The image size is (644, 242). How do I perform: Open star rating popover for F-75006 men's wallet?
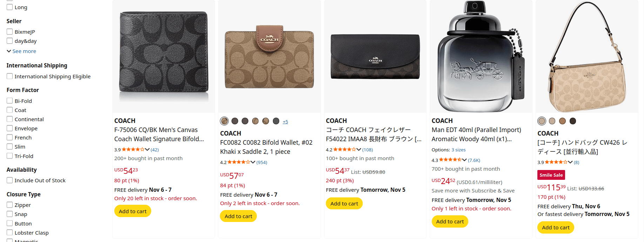pyautogui.click(x=135, y=150)
